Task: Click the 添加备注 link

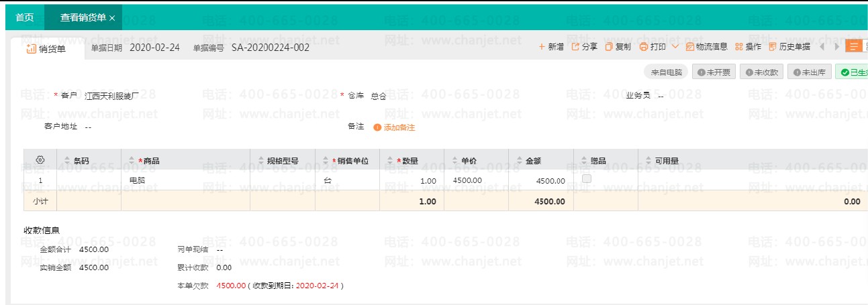Action: [x=399, y=127]
